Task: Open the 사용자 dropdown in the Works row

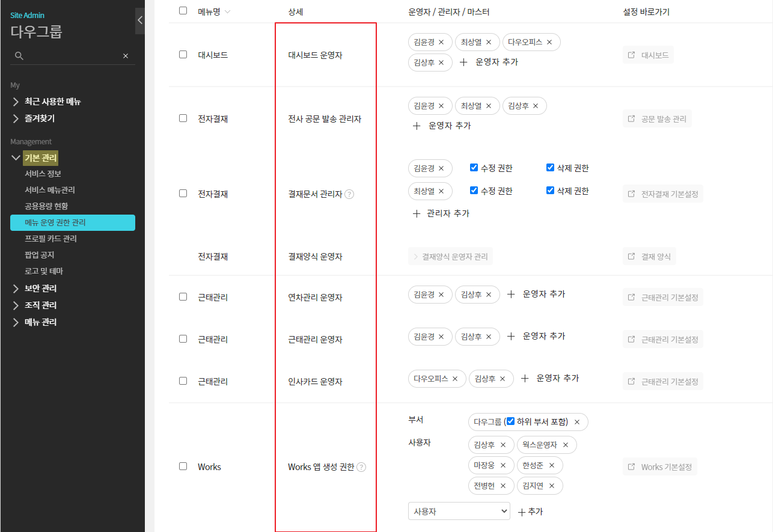Action: click(x=459, y=511)
